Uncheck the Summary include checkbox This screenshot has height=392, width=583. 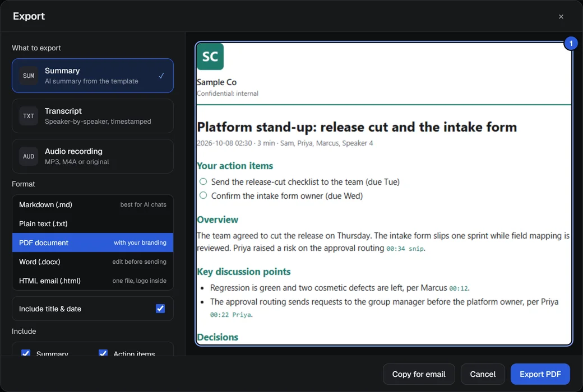point(26,353)
